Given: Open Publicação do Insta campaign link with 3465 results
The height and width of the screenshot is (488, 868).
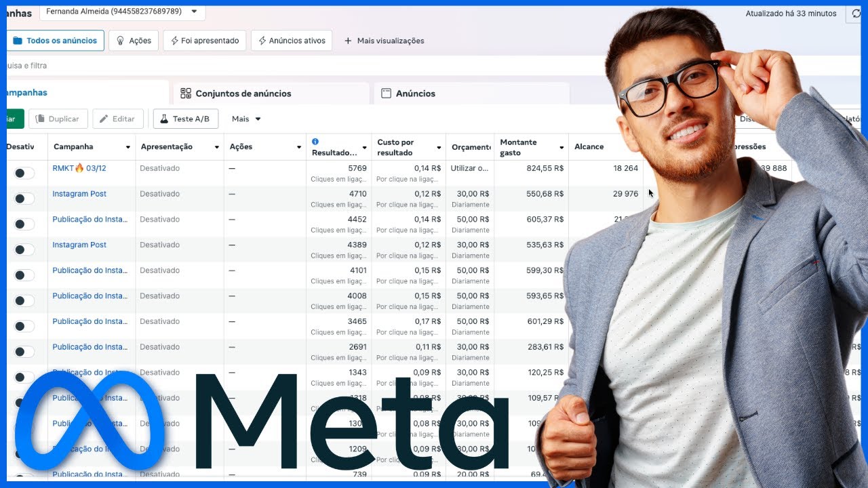Looking at the screenshot, I should point(90,321).
